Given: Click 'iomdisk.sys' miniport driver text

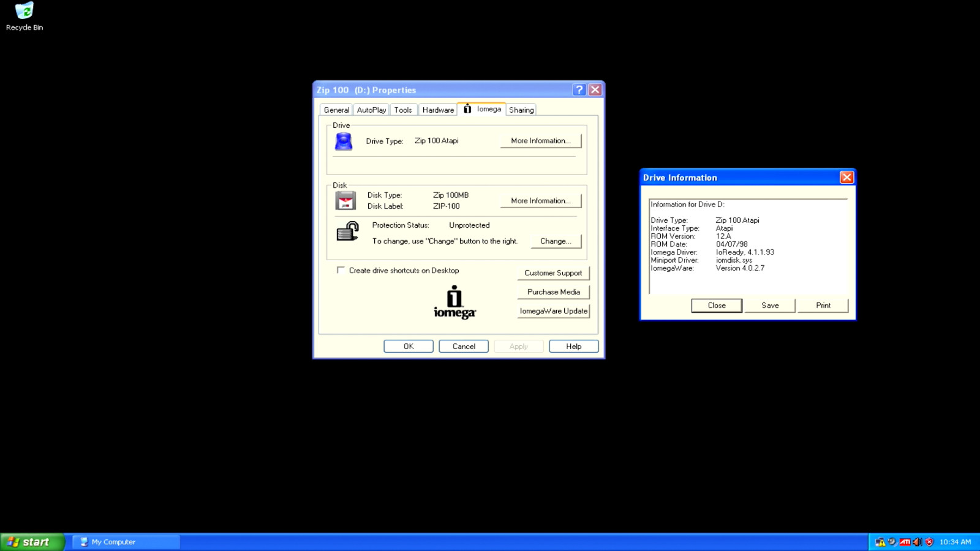Looking at the screenshot, I should click(x=734, y=260).
